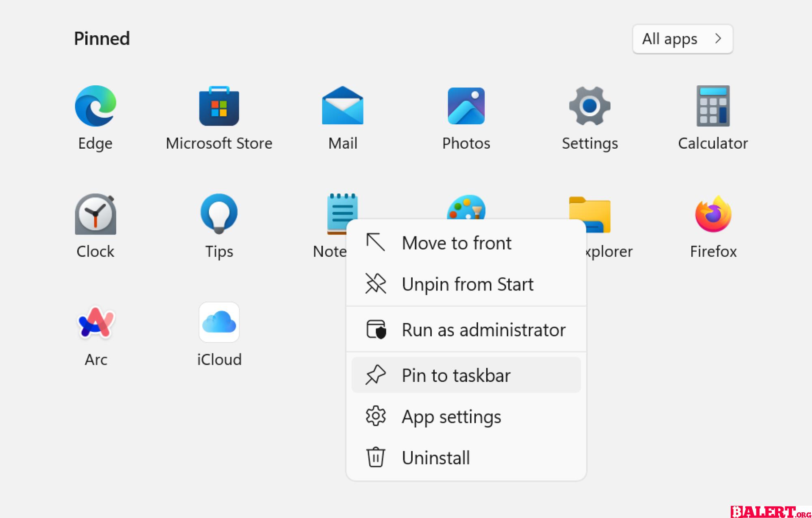Select Move to front in context menu
The image size is (812, 518).
pyautogui.click(x=466, y=243)
